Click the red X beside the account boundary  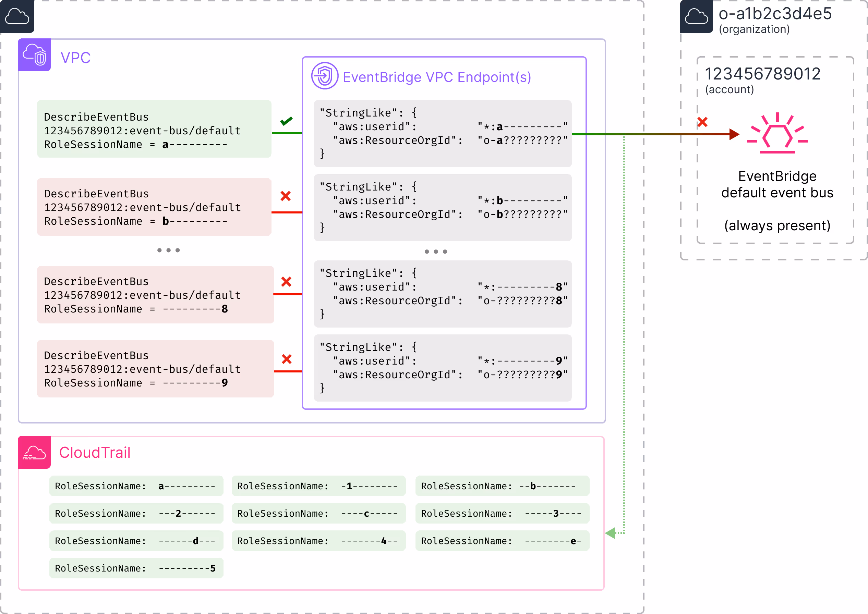coord(702,122)
